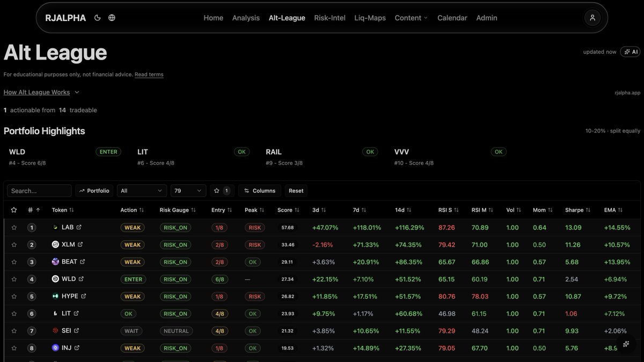The width and height of the screenshot is (644, 362).
Task: Open the RAIL portfolio highlight card
Action: point(322,157)
